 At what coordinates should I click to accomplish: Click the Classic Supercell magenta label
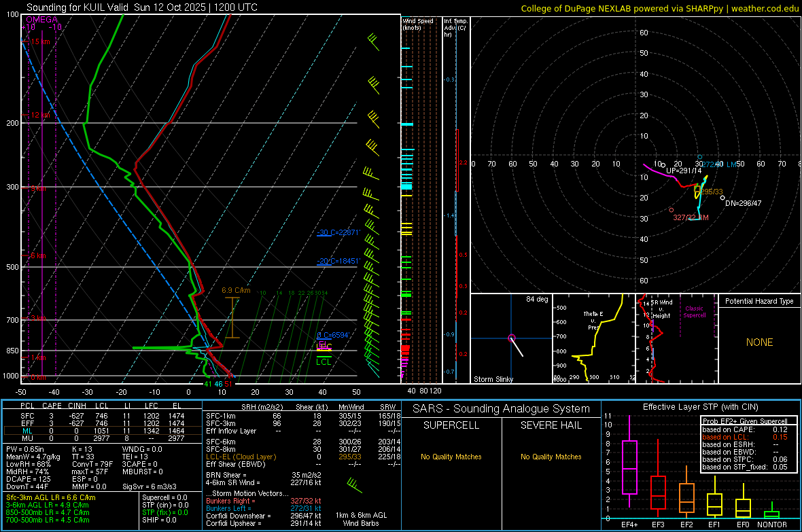(x=694, y=312)
